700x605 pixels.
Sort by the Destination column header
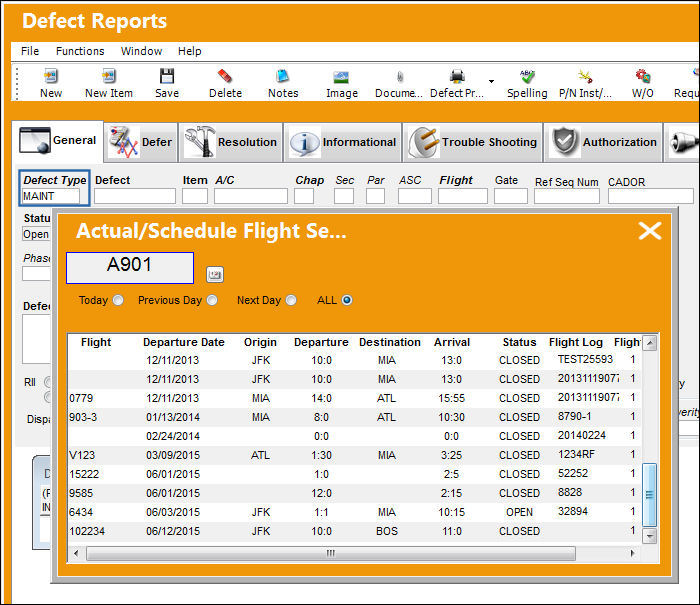coord(390,342)
